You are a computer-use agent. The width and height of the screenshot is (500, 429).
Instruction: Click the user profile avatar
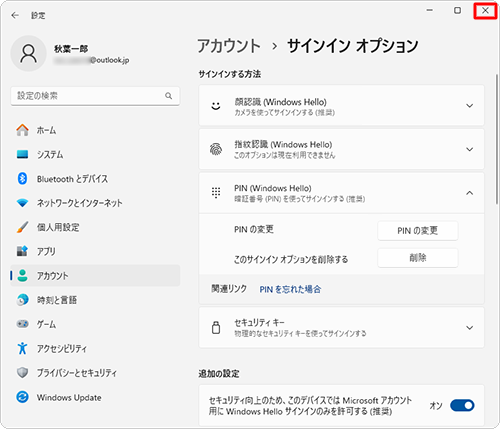[29, 53]
